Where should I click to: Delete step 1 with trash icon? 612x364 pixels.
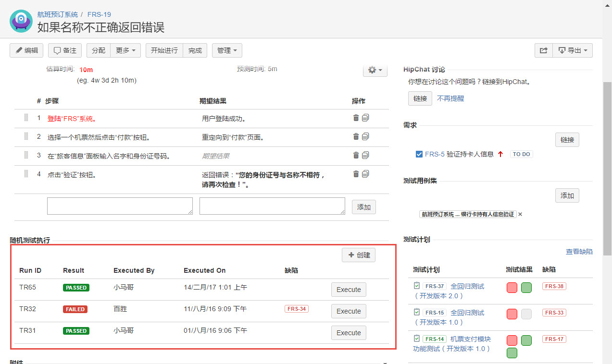(356, 118)
